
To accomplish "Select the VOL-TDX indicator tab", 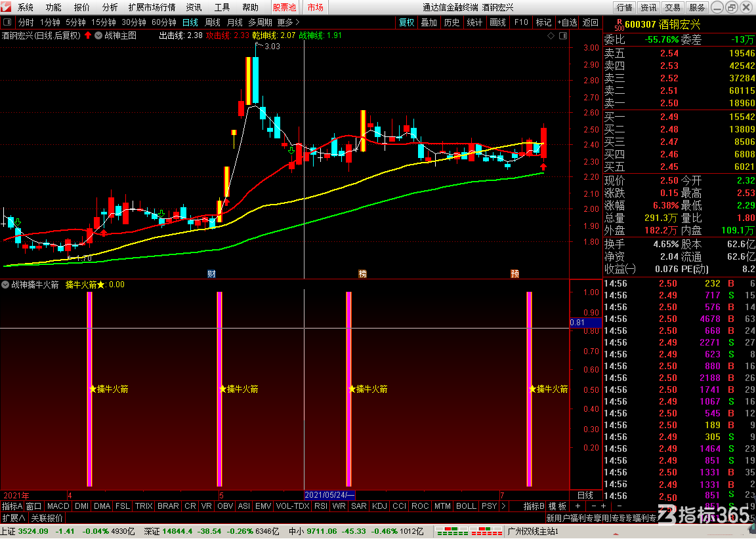I will tap(293, 506).
